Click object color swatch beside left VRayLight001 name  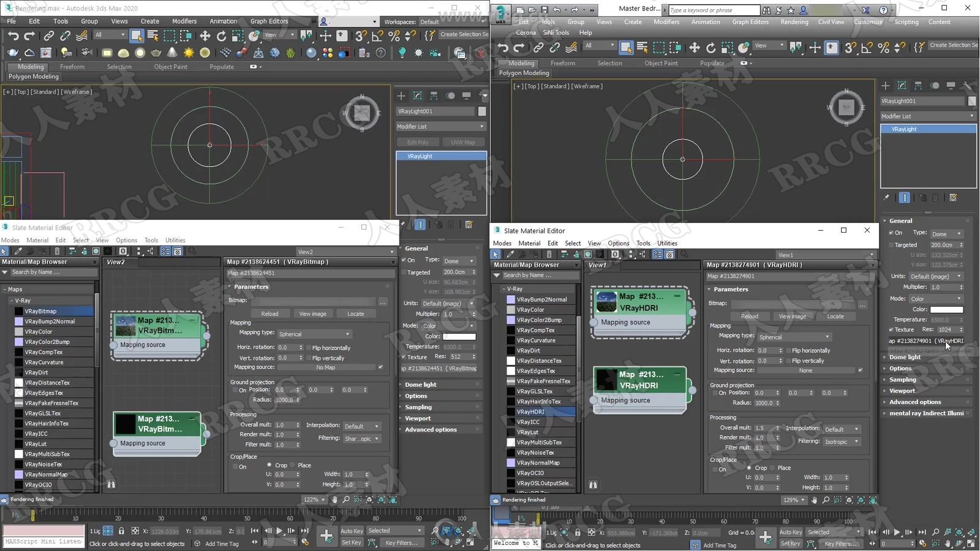click(482, 111)
